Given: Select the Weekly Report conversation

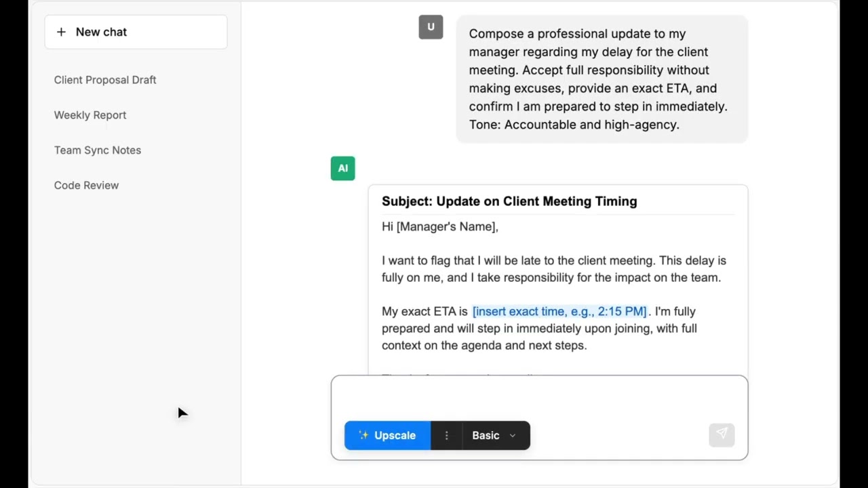Looking at the screenshot, I should tap(90, 115).
